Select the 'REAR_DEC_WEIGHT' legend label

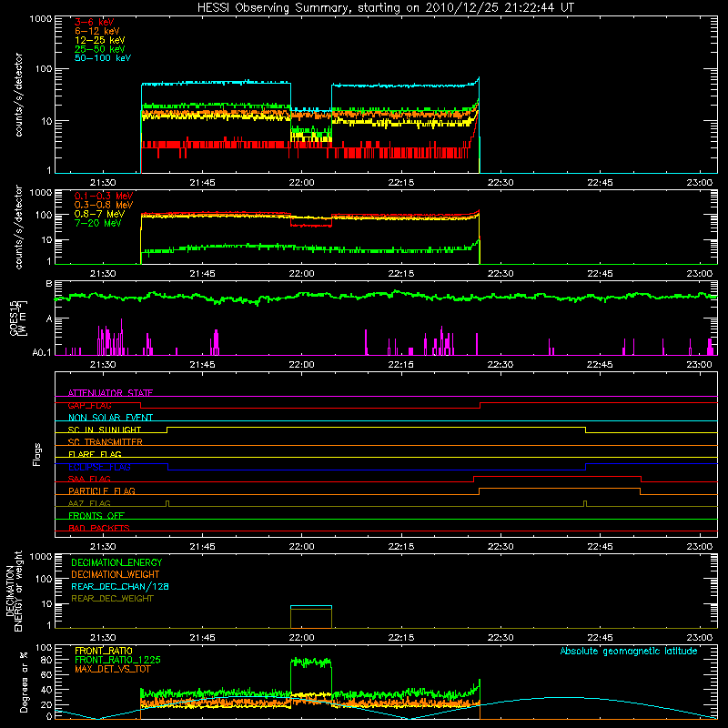pos(112,599)
